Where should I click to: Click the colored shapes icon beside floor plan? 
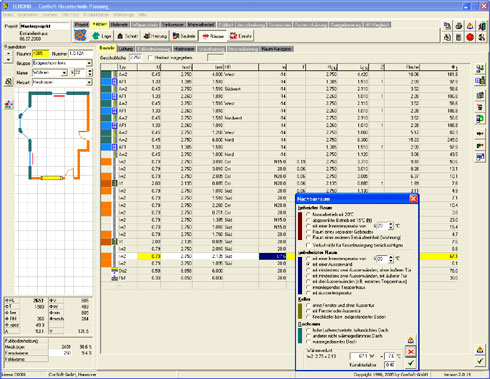pyautogui.click(x=9, y=105)
